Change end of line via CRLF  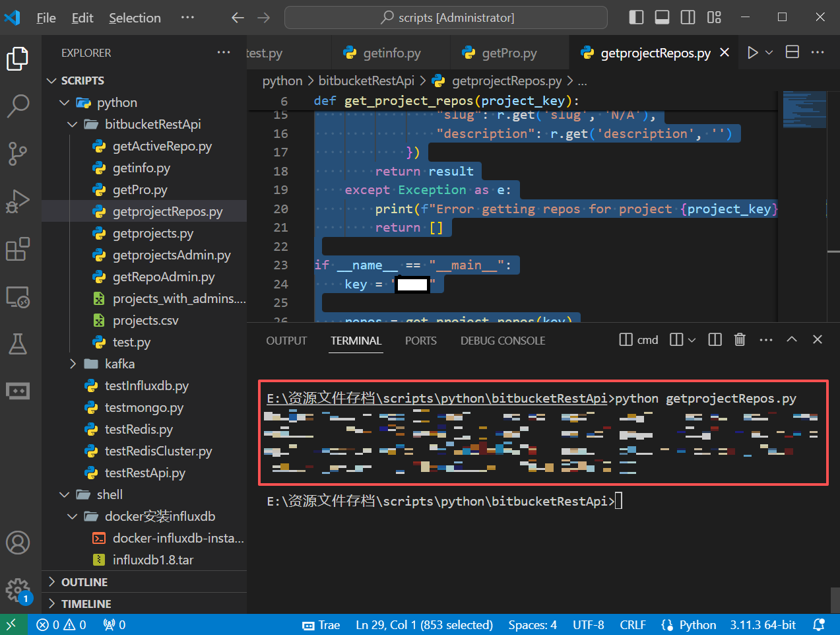tap(633, 624)
